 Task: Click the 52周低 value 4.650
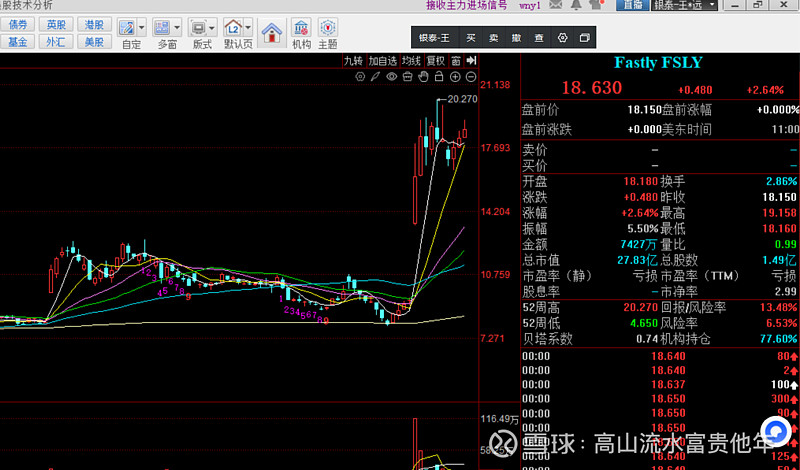point(644,324)
